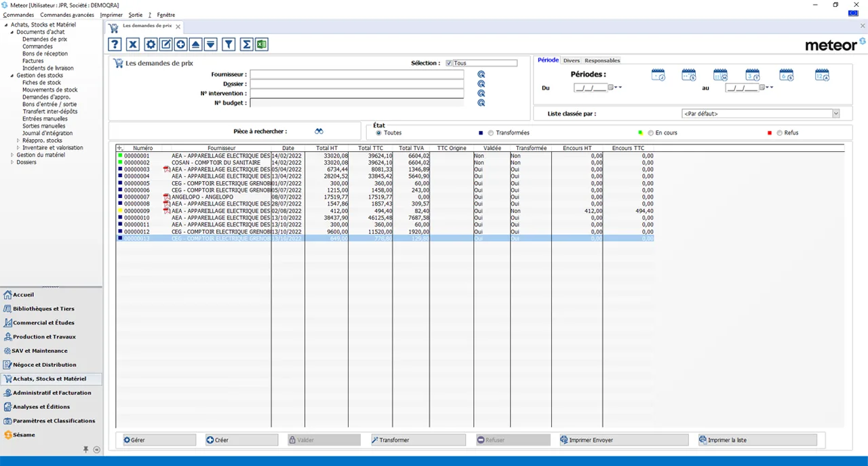Click the lookup icon beside N° intervention
This screenshot has height=466, width=868.
[481, 94]
